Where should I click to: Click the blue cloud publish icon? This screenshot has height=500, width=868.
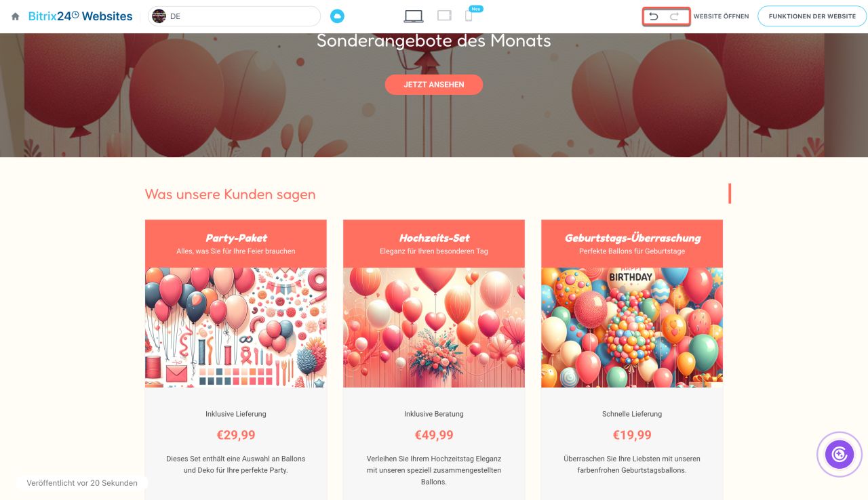[337, 16]
